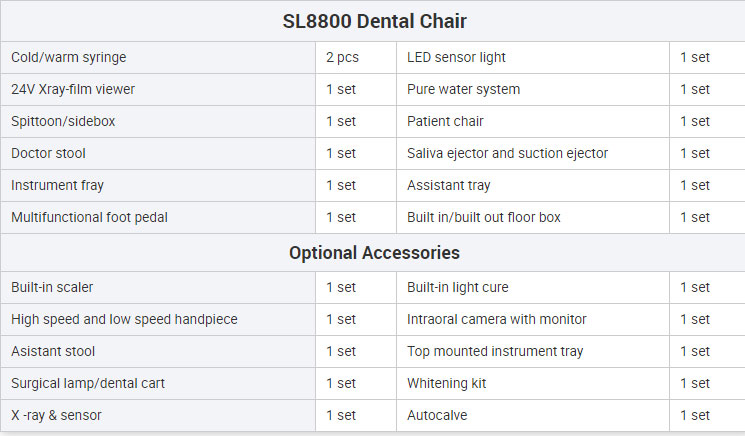
Task: Select the Autocalve cell
Action: tap(533, 415)
